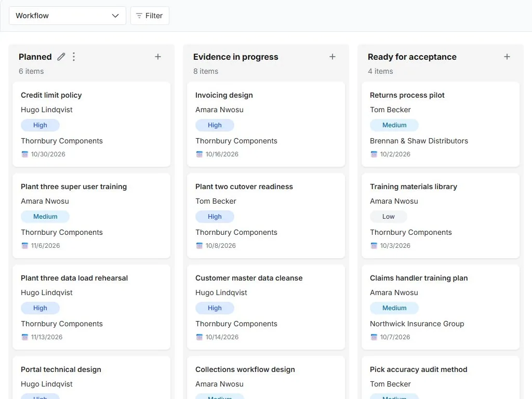
Task: Open the Customer master data cleanse card
Action: (266, 307)
